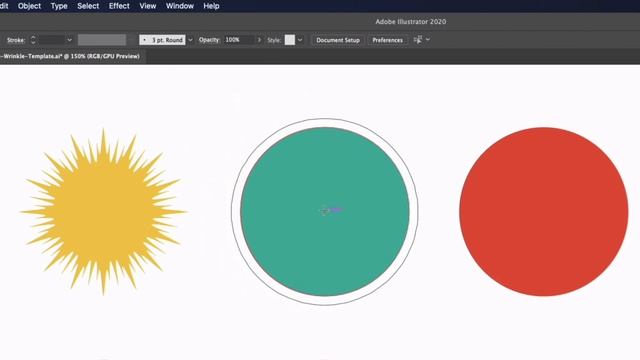Open the Preferences button

coord(387,40)
